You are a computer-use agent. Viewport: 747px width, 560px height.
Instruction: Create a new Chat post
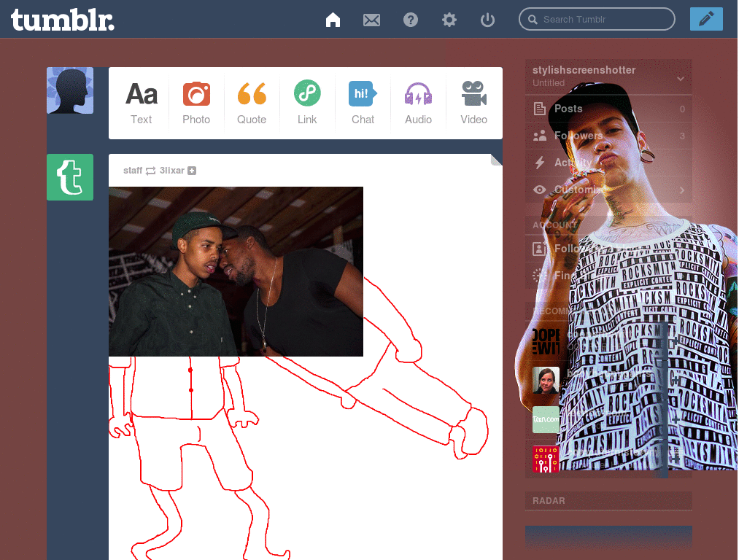363,103
